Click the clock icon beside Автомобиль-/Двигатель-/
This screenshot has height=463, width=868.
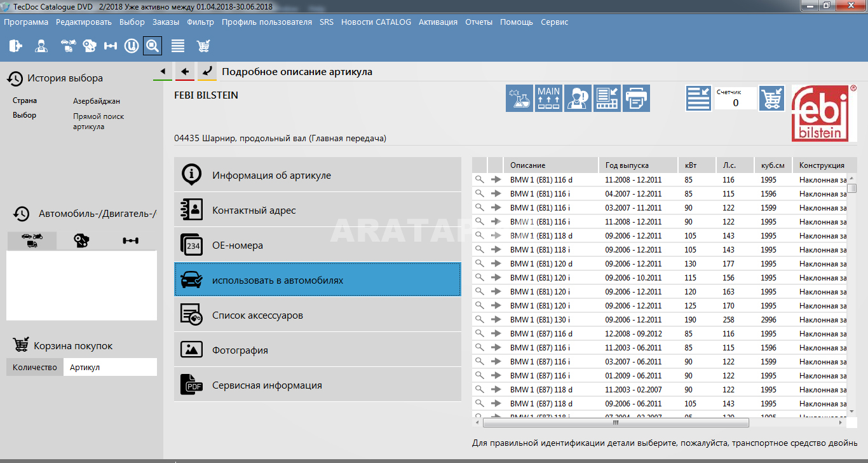click(22, 214)
